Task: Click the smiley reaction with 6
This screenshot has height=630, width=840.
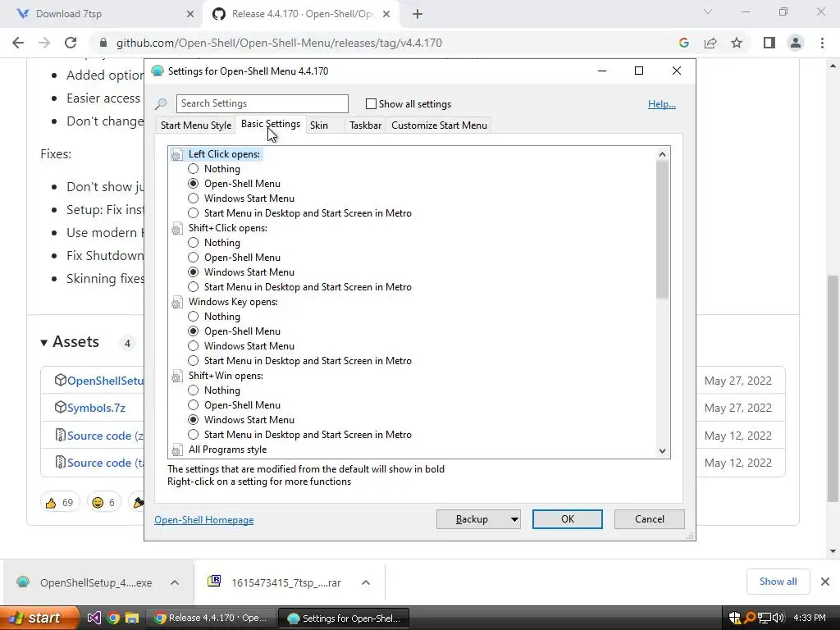Action: tap(103, 503)
